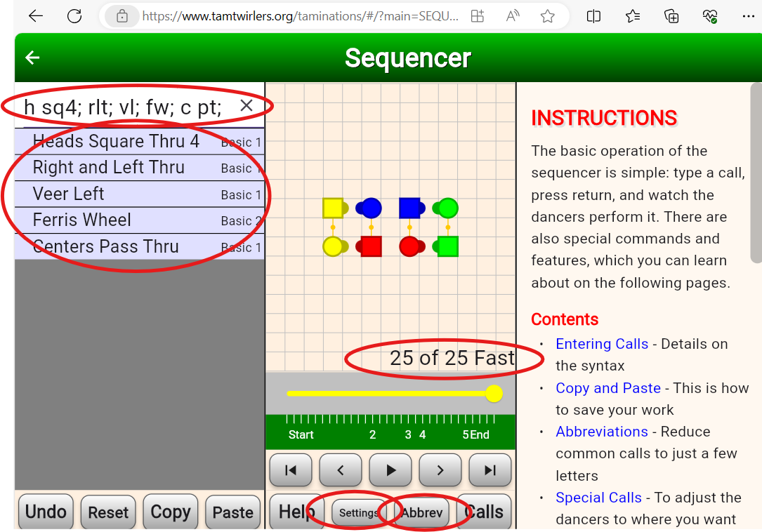762x532 pixels.
Task: Click timeline marker 4
Action: pos(422,434)
